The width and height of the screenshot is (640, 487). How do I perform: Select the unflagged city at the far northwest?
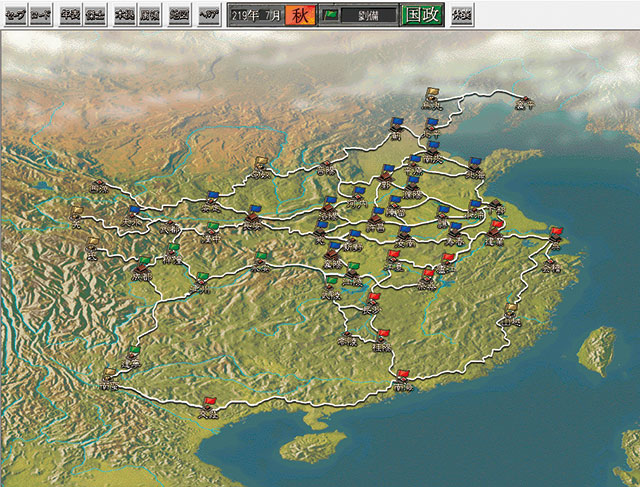click(x=97, y=187)
